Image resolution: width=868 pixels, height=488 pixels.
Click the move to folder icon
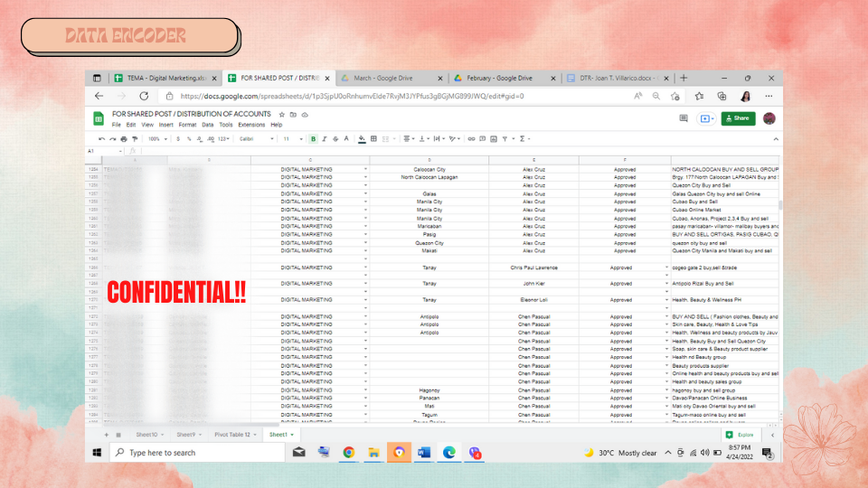click(293, 115)
